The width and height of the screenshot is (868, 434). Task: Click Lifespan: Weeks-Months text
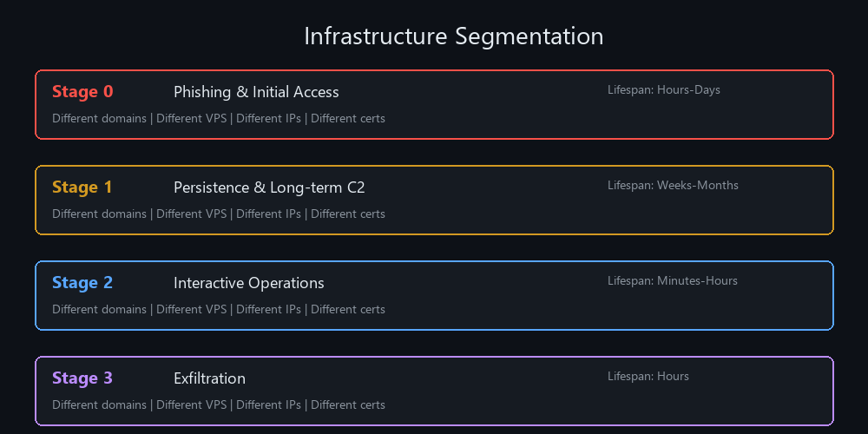pyautogui.click(x=673, y=185)
